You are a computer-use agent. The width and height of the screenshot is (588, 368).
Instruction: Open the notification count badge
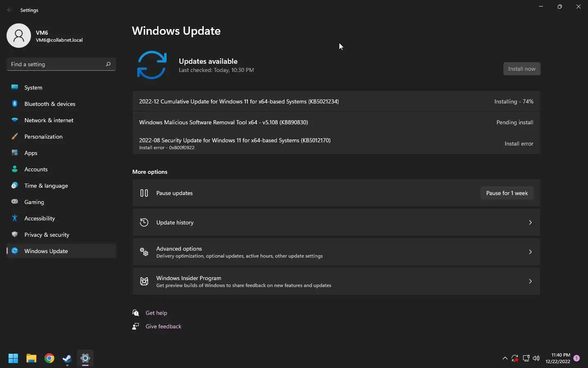click(577, 358)
